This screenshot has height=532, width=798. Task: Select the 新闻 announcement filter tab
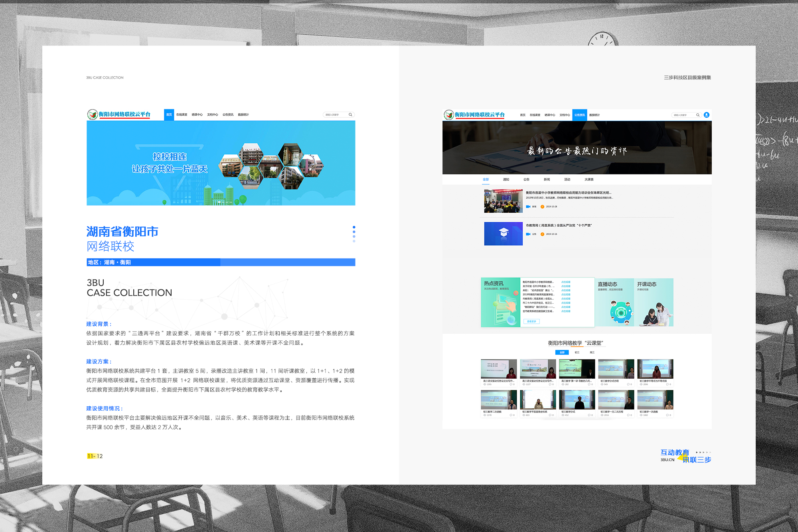click(x=547, y=180)
